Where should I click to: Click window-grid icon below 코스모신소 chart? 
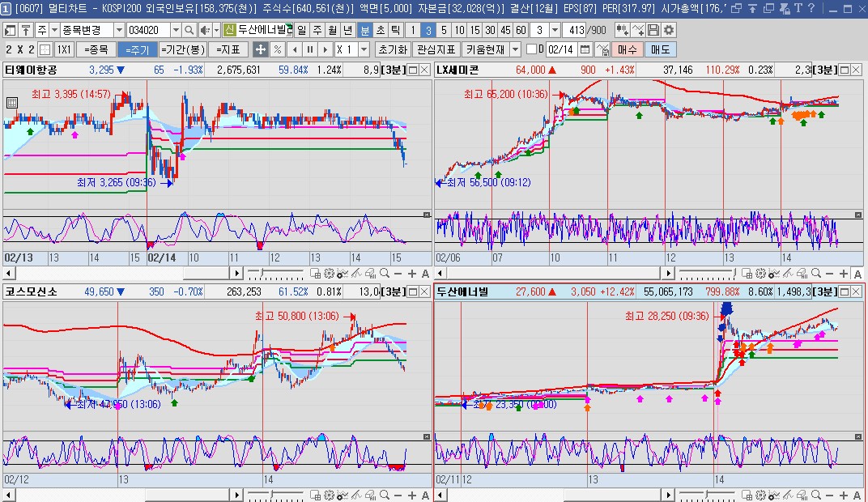(315, 495)
